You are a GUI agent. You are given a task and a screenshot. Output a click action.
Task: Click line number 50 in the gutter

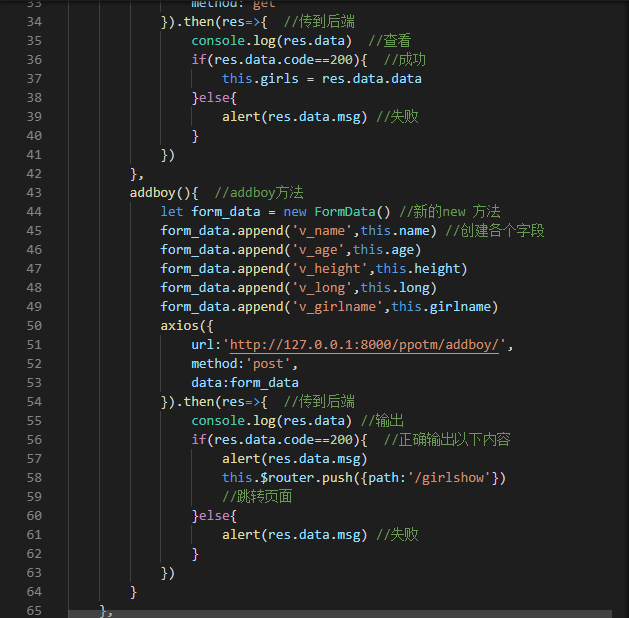click(34, 326)
